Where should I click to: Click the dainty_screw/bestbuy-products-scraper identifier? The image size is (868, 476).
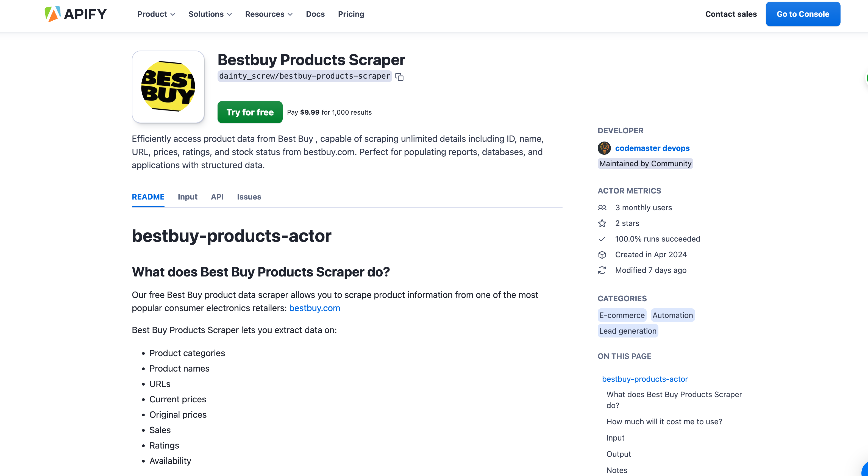pyautogui.click(x=304, y=76)
